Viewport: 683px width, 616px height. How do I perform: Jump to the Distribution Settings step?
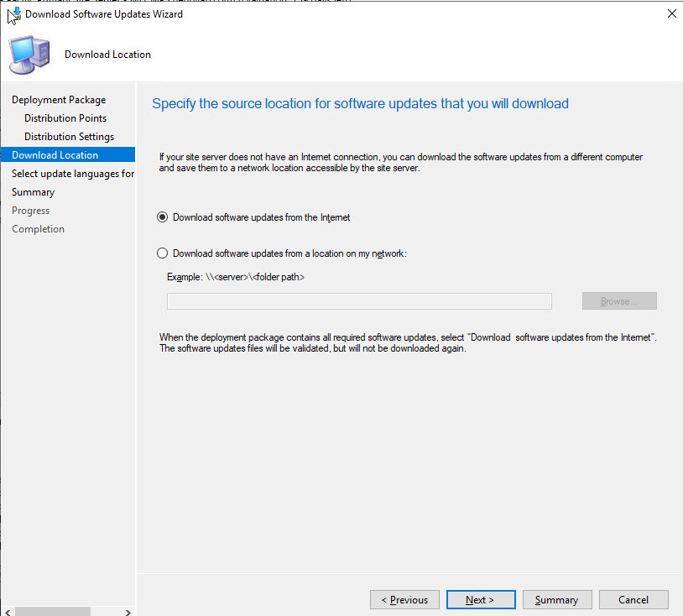[69, 137]
